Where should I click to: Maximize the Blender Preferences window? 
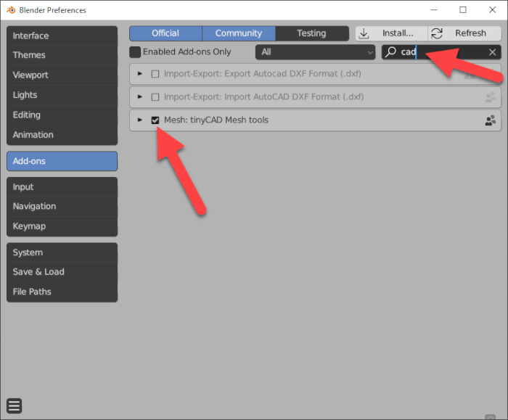click(x=463, y=10)
